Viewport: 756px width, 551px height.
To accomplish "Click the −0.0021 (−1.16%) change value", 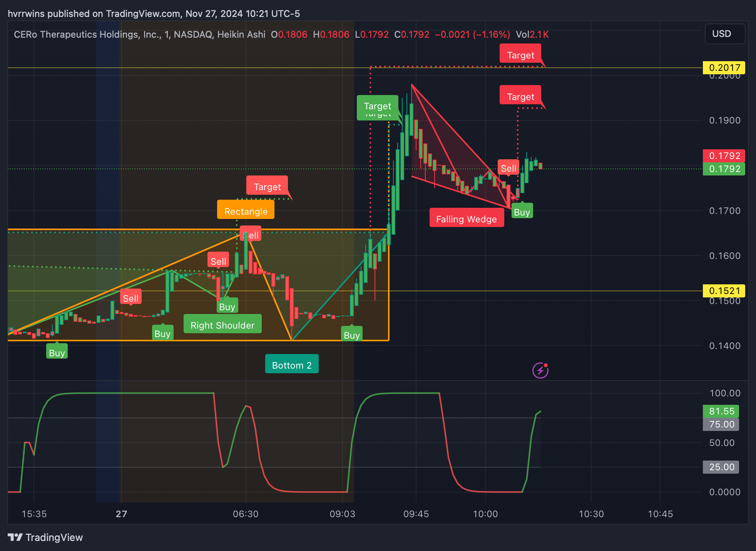I will coord(472,35).
